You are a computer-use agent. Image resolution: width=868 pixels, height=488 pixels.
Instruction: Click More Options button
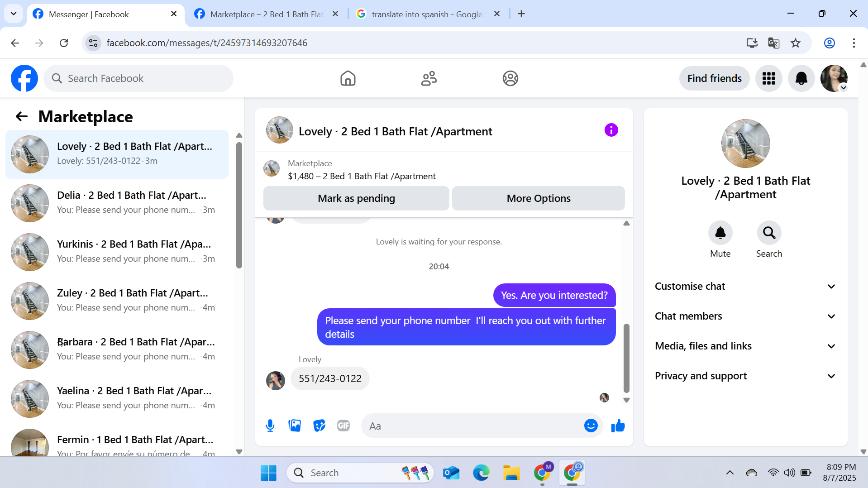[x=539, y=198]
